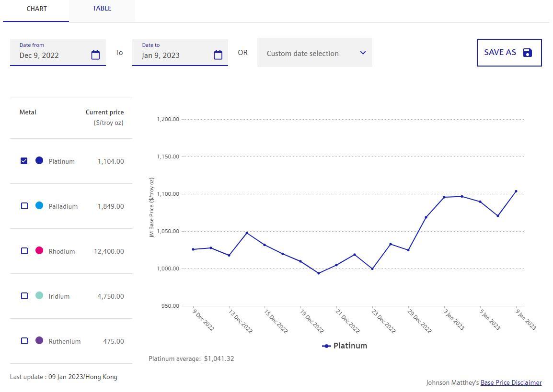This screenshot has width=553, height=392.
Task: Open the Date to calendar icon
Action: pos(218,55)
